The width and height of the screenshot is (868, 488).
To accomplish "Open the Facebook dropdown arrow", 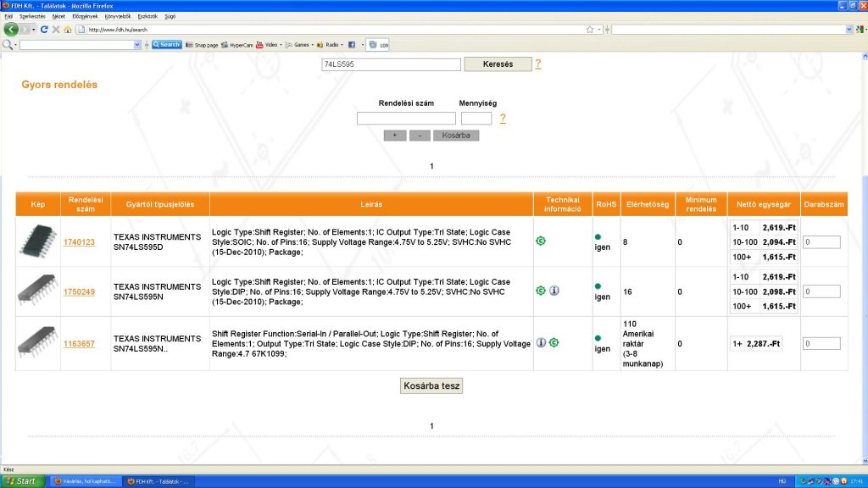I will pos(363,45).
